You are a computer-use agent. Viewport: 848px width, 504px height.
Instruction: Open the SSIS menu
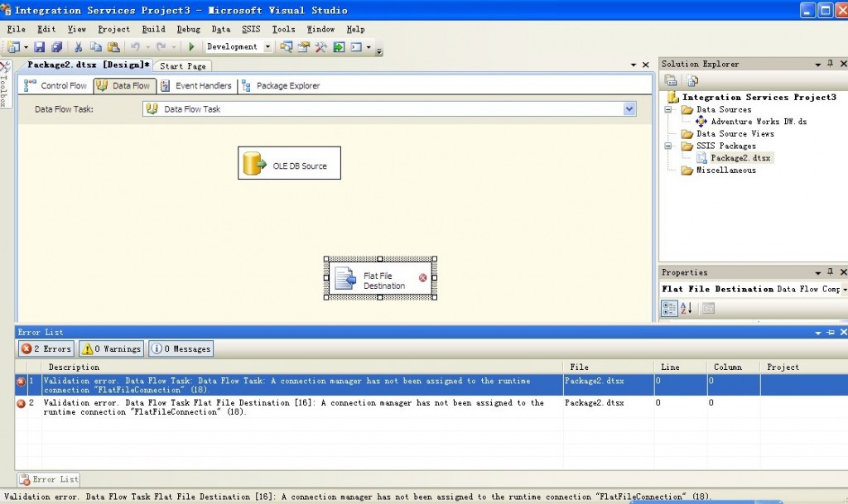pos(251,29)
